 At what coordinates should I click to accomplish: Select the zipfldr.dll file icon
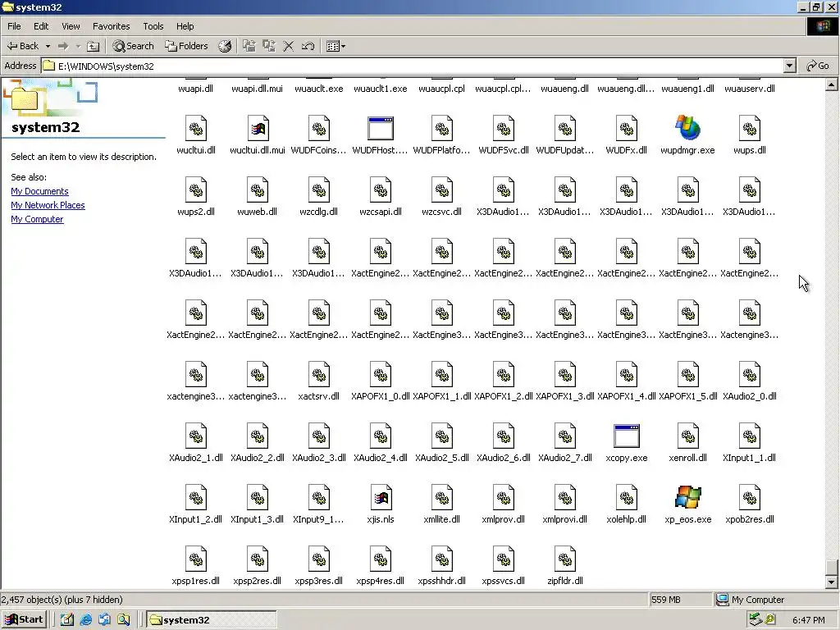[564, 559]
